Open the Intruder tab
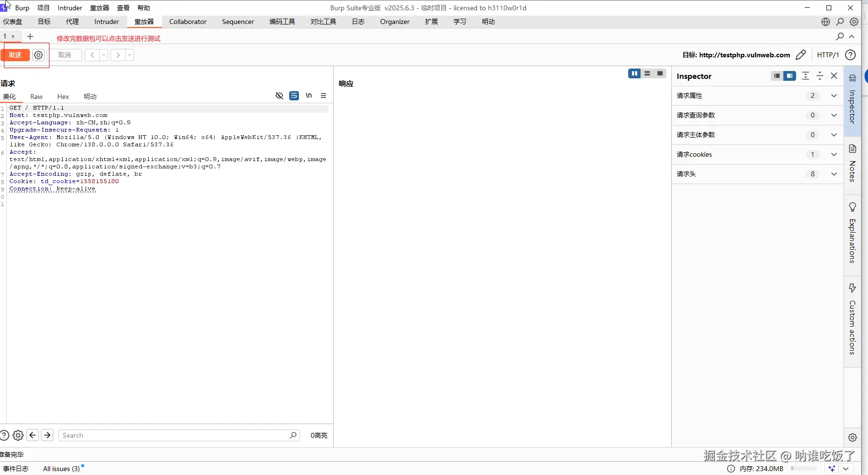 [107, 22]
